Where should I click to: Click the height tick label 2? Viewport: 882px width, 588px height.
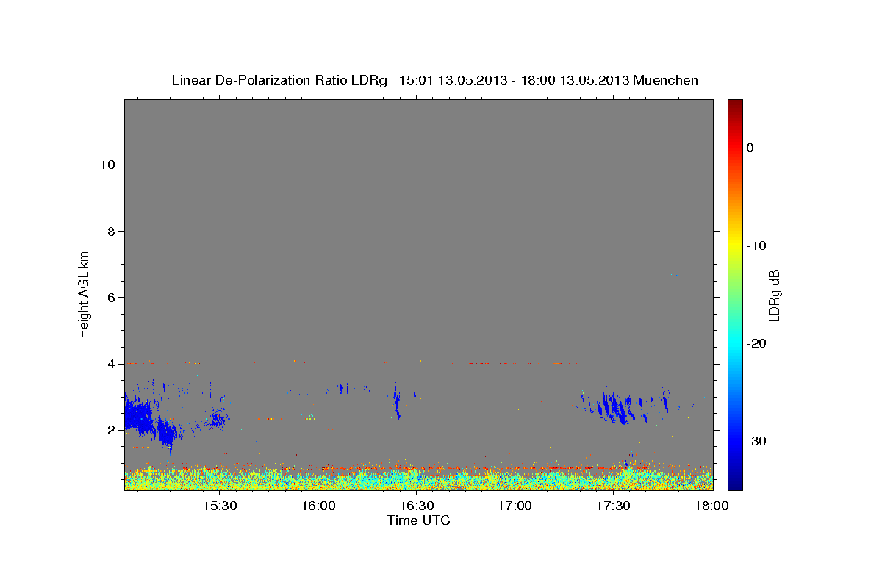(x=112, y=430)
